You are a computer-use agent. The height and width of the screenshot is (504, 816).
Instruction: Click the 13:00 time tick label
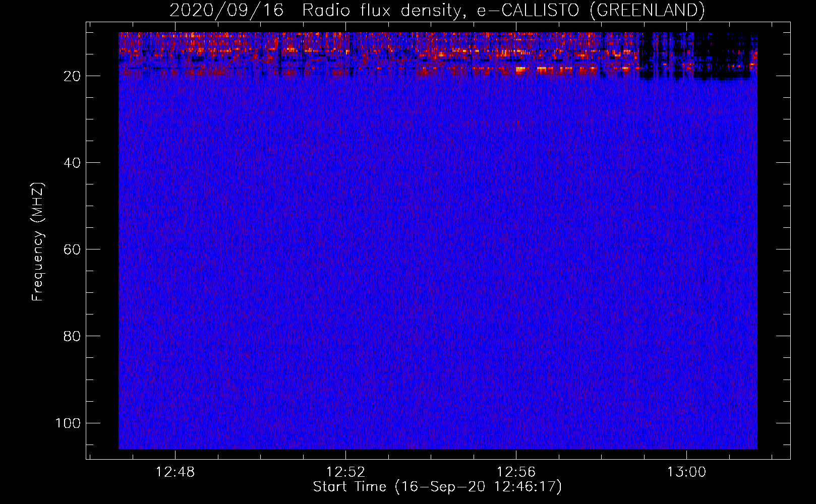point(686,472)
